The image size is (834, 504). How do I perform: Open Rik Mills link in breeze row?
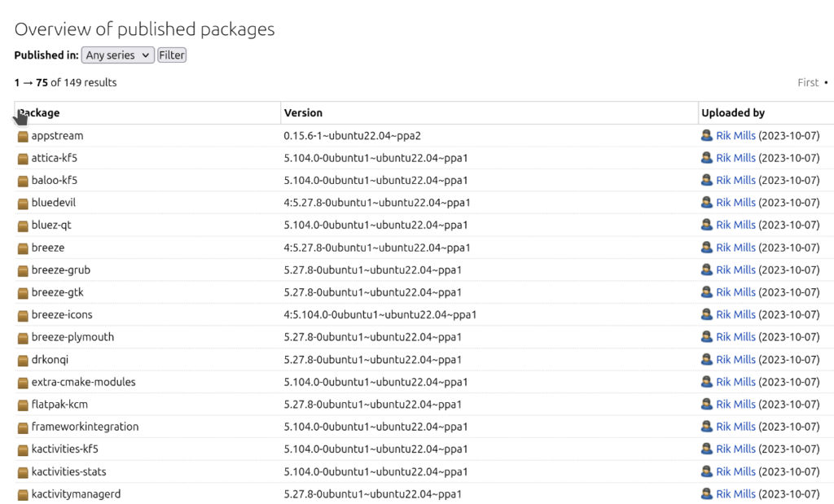(x=735, y=248)
